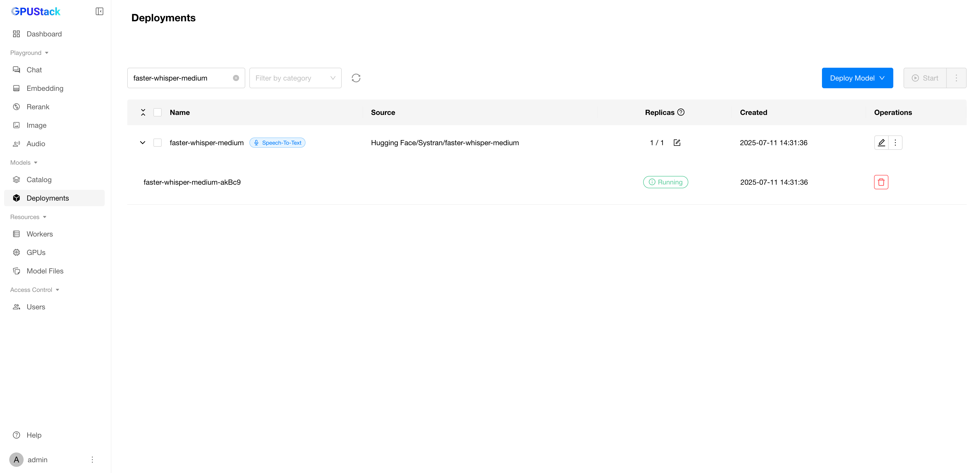The width and height of the screenshot is (980, 473).
Task: Check the faster-whisper-medium row checkbox
Action: pos(158,143)
